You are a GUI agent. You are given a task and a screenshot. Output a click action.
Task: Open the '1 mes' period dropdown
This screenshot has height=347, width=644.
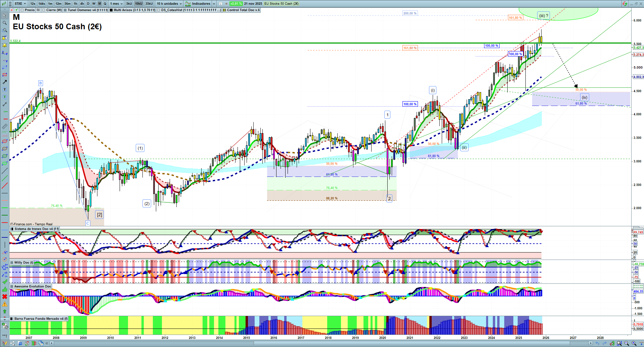tap(117, 4)
